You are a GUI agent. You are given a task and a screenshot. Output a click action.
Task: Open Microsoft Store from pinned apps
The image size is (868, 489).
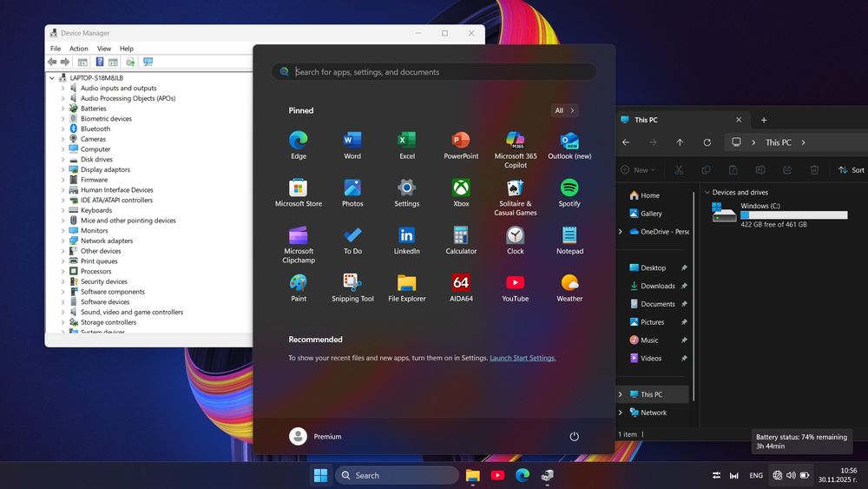pos(299,193)
